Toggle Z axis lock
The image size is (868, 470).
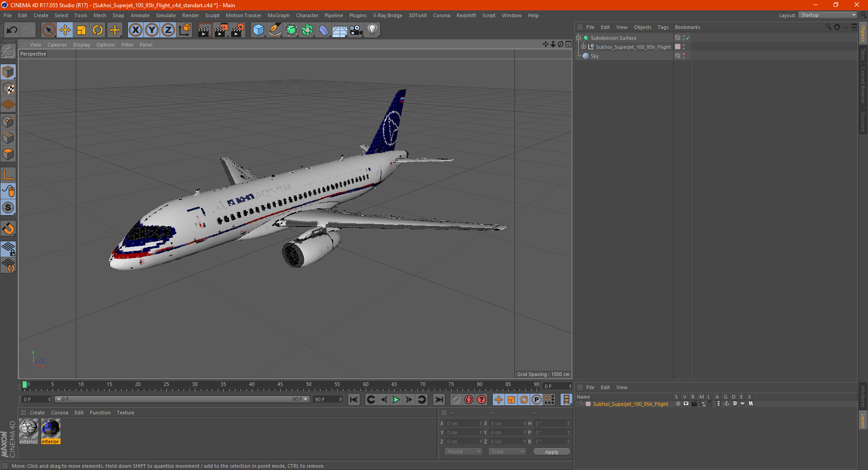tap(168, 30)
